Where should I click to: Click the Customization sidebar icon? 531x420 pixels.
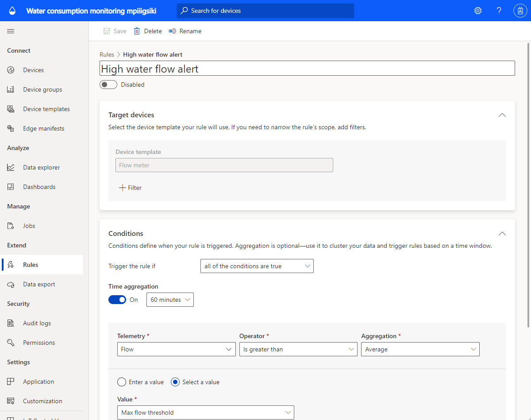point(11,401)
